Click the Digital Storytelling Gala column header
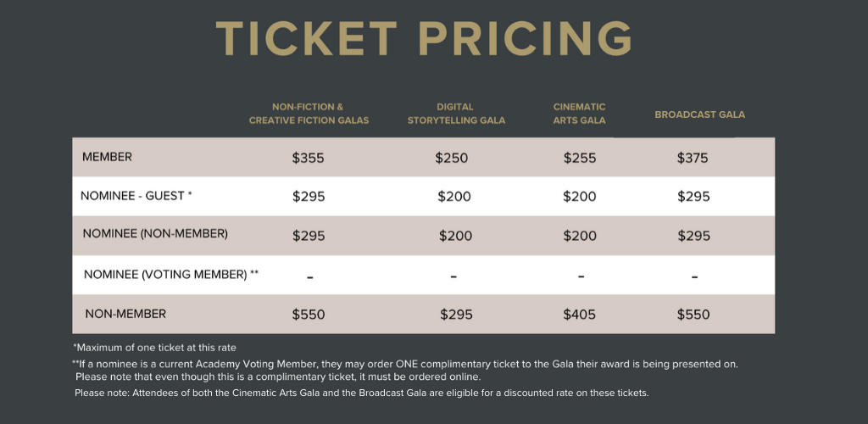The width and height of the screenshot is (868, 424). tap(456, 114)
